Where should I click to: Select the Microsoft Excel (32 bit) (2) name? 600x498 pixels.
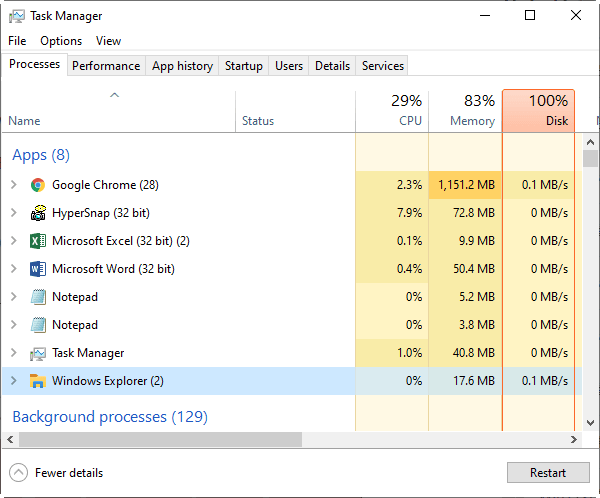pos(121,241)
